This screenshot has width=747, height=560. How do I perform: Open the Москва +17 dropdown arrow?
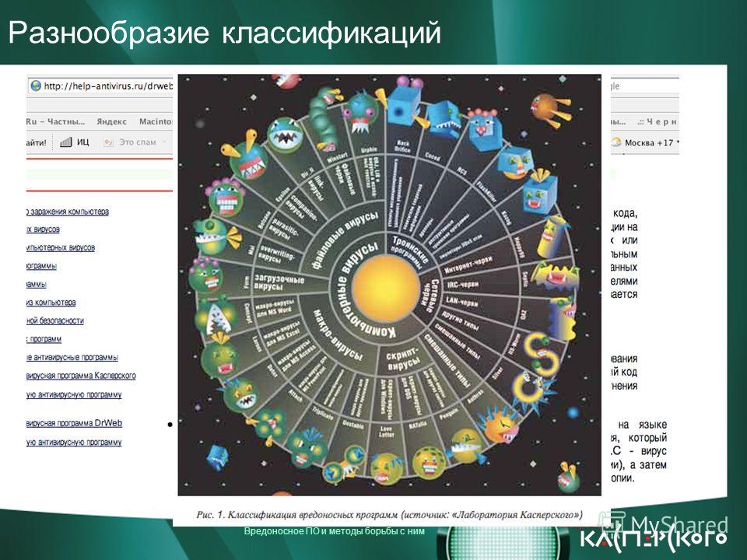pyautogui.click(x=678, y=142)
